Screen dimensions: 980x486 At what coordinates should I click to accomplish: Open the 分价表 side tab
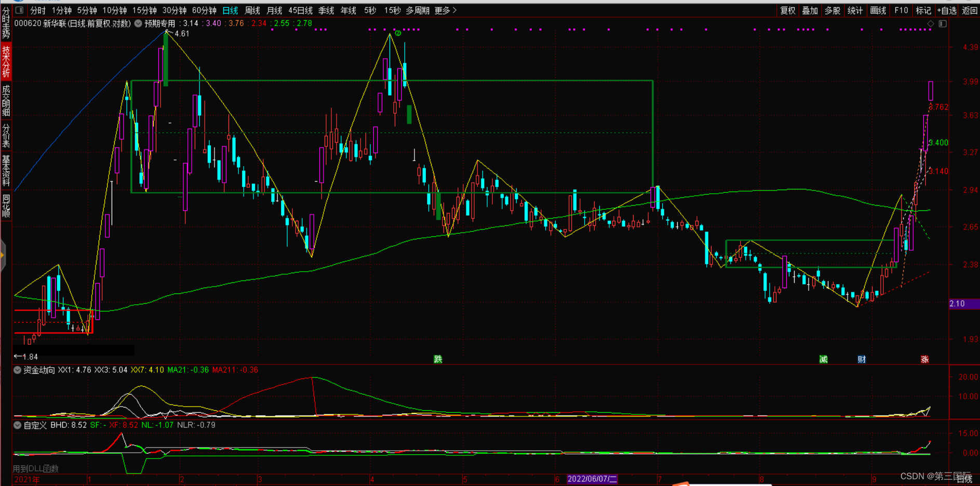(6, 136)
